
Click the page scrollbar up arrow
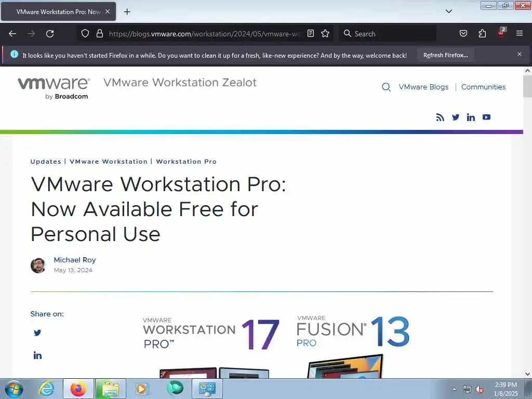[x=527, y=71]
